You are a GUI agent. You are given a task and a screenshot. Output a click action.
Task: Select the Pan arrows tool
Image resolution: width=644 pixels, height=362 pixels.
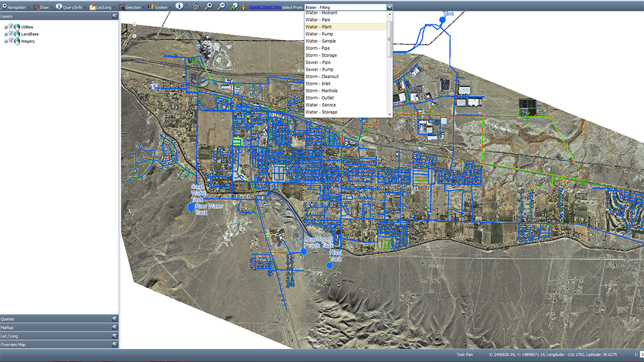point(196,7)
